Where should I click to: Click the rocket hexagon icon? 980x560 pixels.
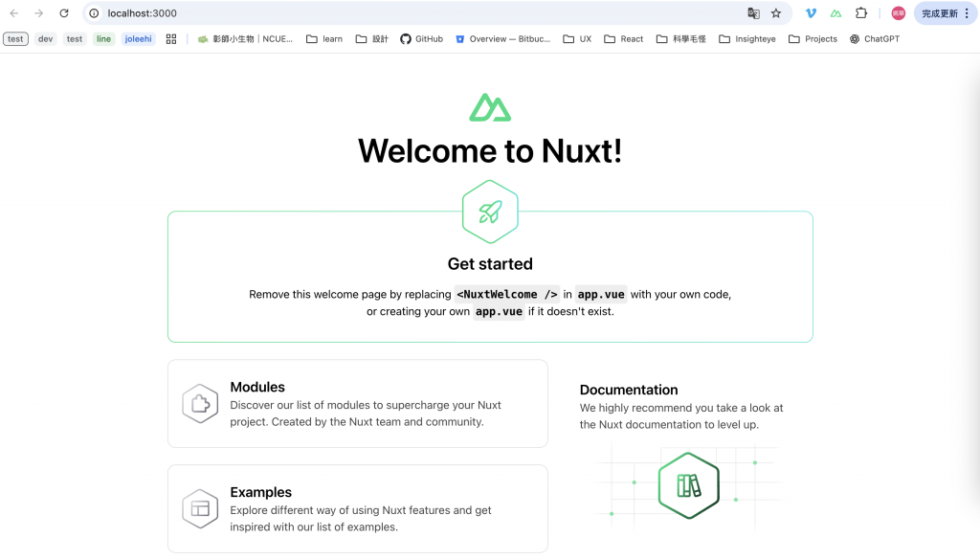point(490,212)
